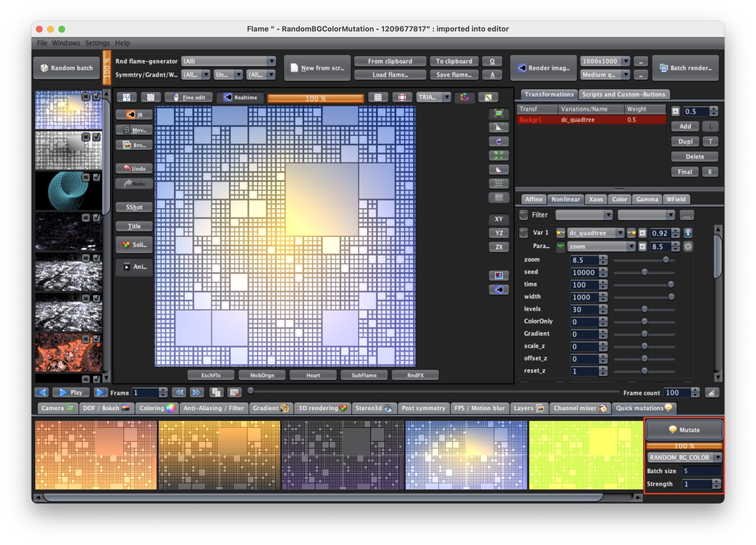
Task: Toggle Fine edit mode
Action: click(189, 97)
